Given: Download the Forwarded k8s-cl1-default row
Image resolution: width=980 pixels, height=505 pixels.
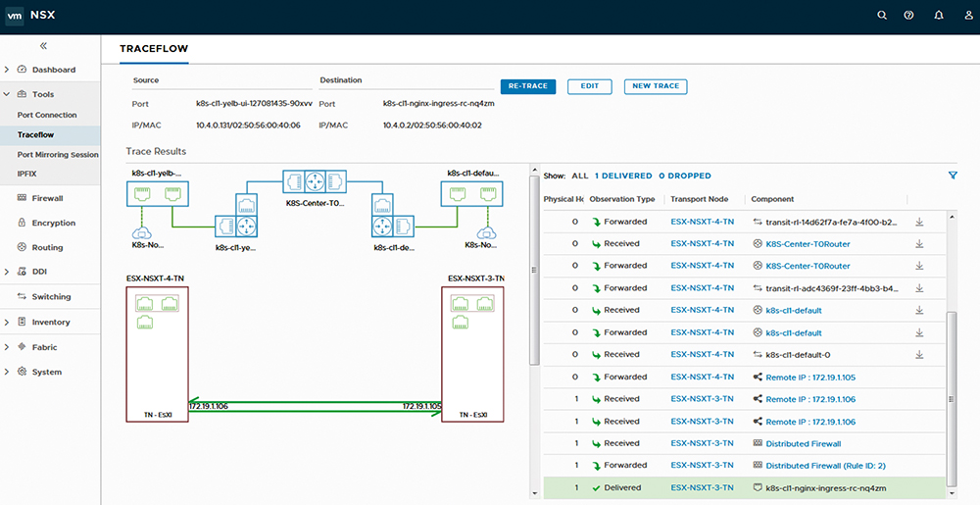Looking at the screenshot, I should coord(919,332).
